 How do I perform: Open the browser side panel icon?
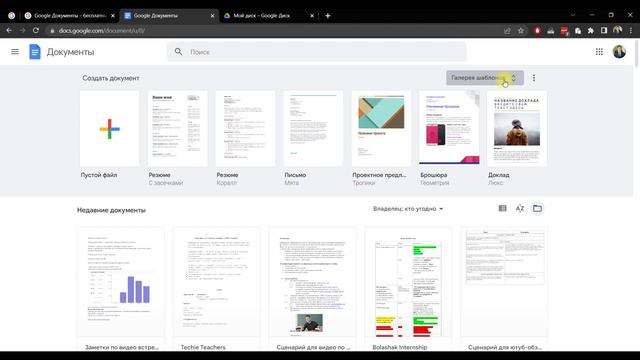coord(604,31)
